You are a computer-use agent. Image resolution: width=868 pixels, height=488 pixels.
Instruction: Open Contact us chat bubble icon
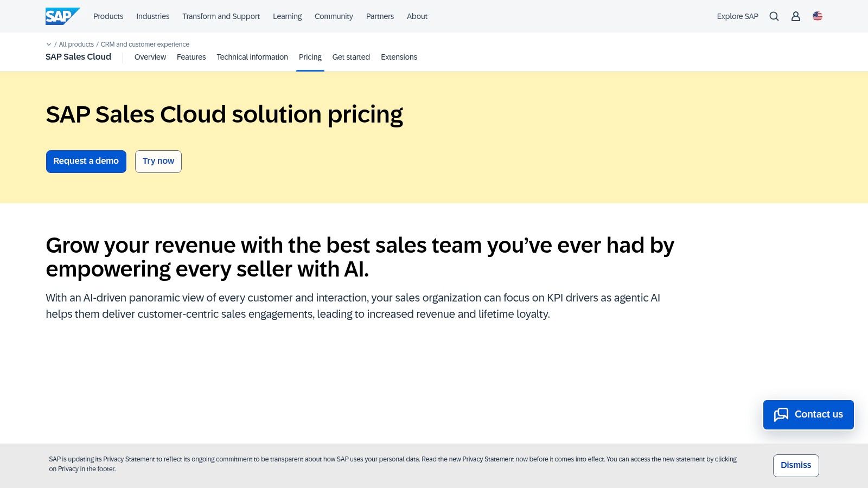[x=782, y=414]
